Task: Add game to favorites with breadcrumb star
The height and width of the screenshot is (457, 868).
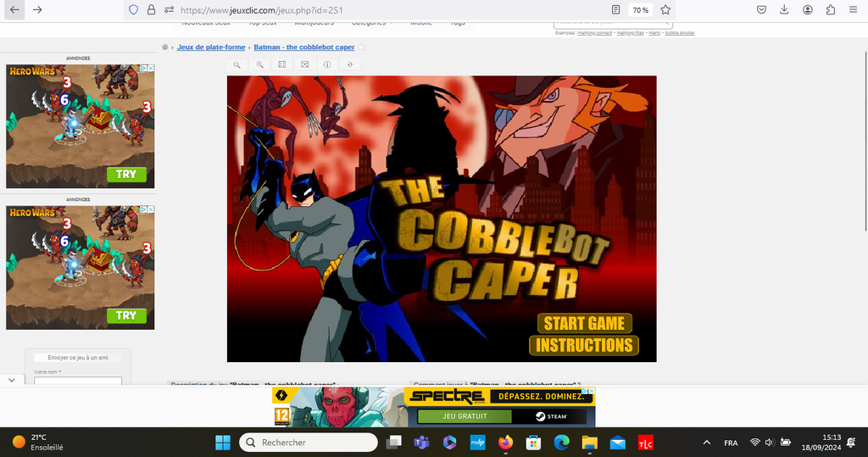Action: [x=361, y=47]
